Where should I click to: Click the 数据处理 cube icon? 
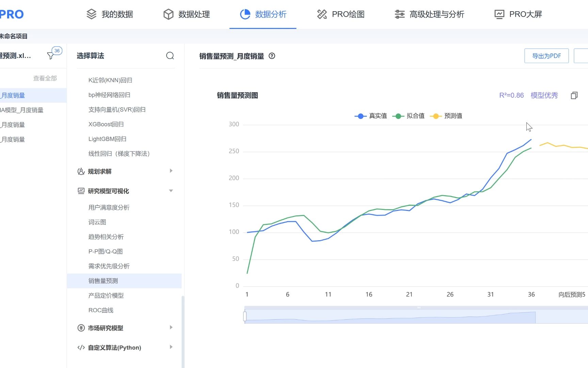pyautogui.click(x=168, y=14)
